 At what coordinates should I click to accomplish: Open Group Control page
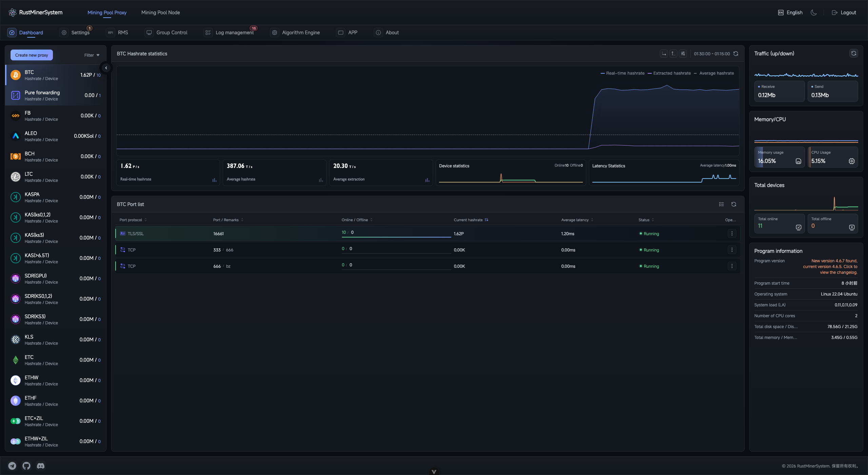(x=166, y=33)
